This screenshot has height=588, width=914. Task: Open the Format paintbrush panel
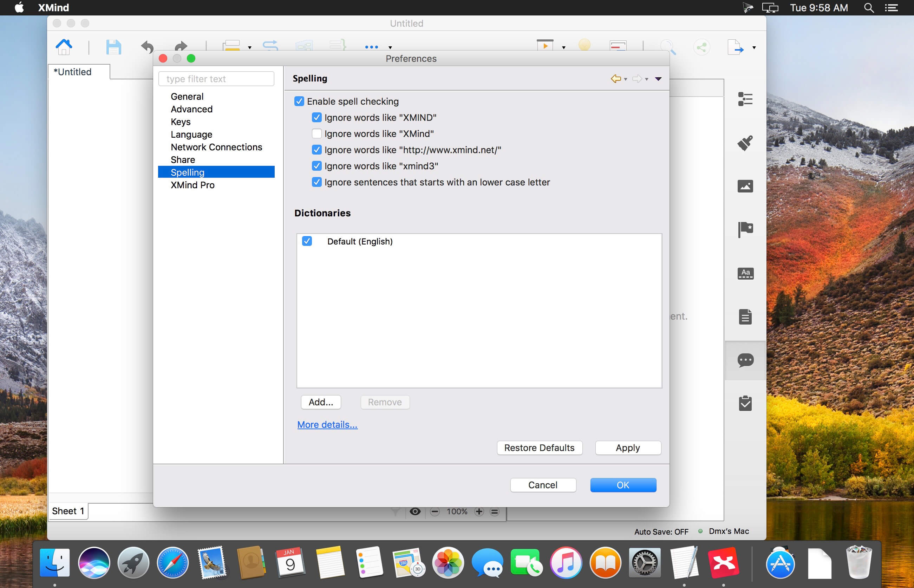point(745,143)
